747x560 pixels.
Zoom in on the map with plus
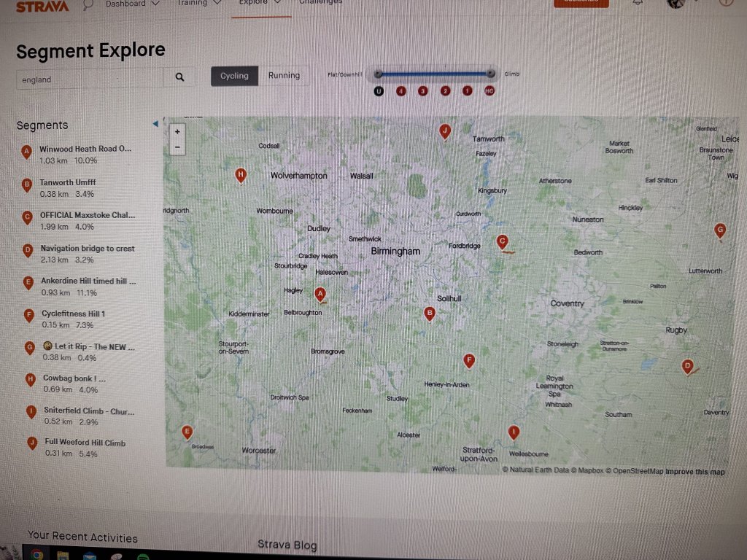point(177,132)
